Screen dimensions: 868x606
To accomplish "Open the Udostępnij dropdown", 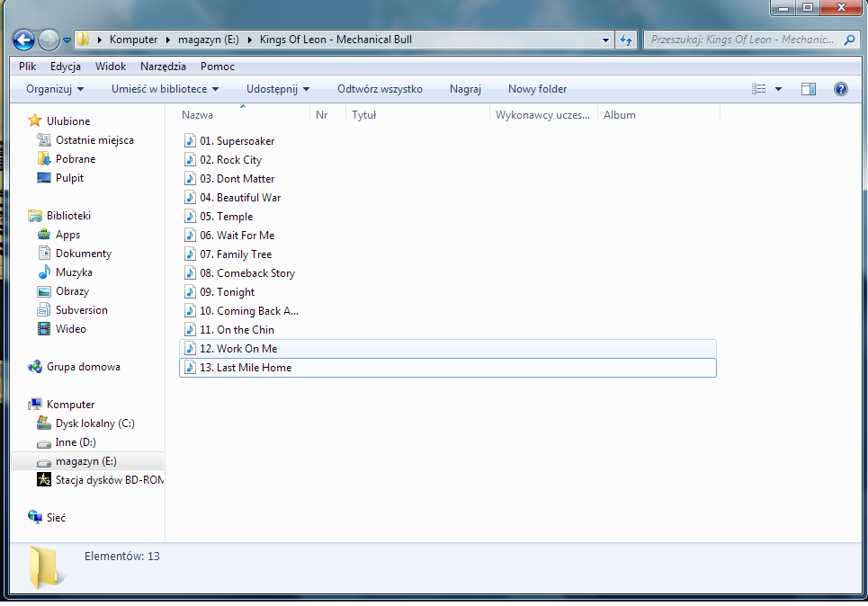I will point(278,89).
